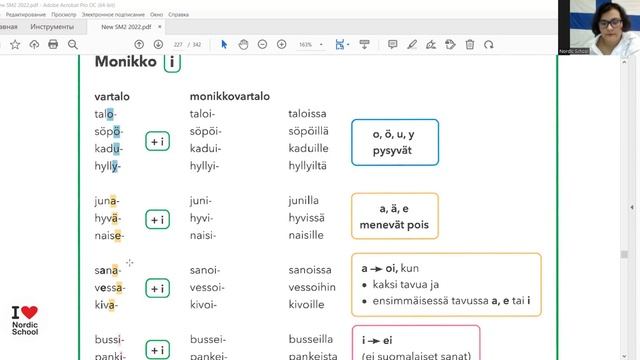Image resolution: width=640 pixels, height=360 pixels.
Task: Click the word hyllyiltä
Action: click(x=307, y=166)
